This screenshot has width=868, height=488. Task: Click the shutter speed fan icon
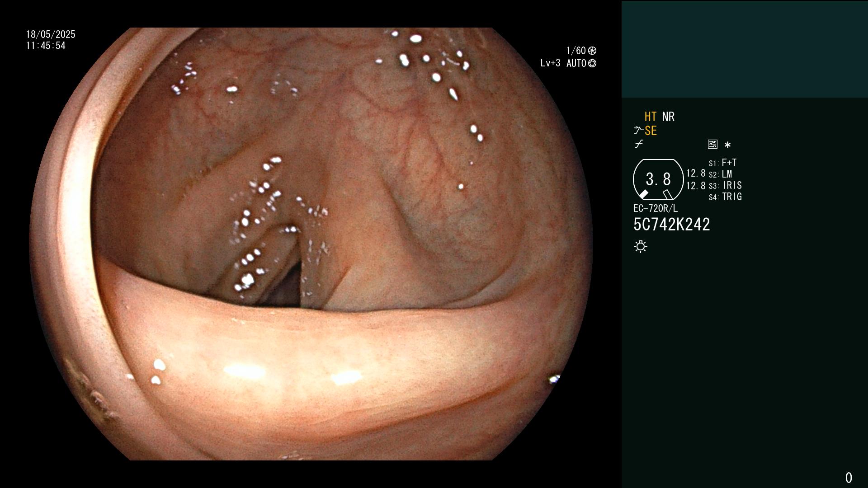tap(592, 51)
